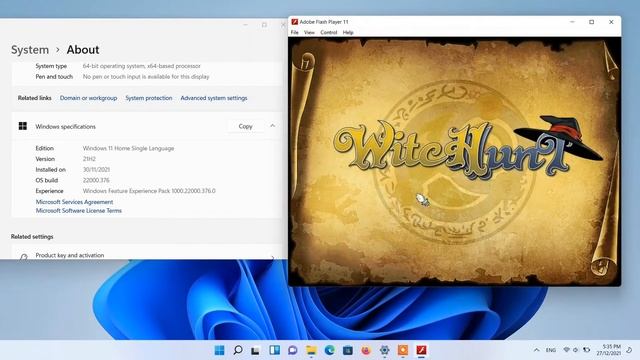Open taskbar Search
The image size is (640, 360).
238,350
